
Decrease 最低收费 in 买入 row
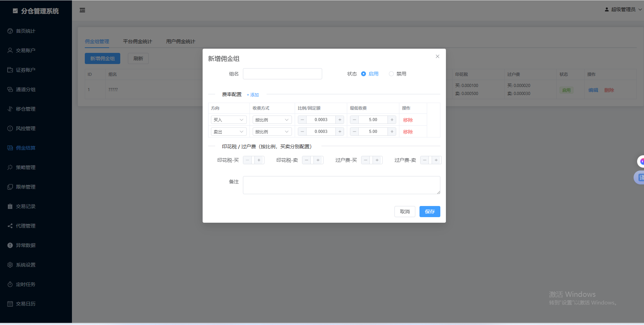tap(354, 120)
